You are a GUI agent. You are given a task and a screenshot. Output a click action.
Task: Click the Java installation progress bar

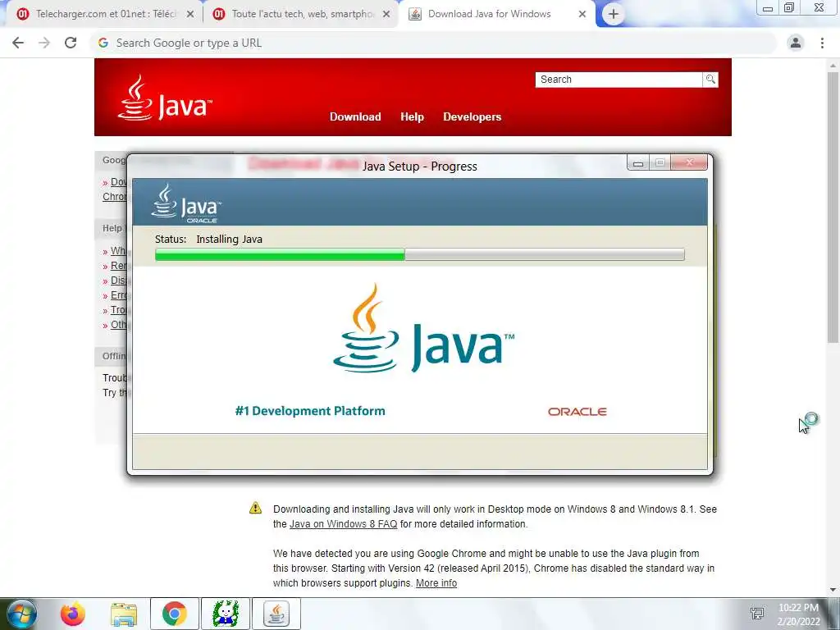coord(419,254)
